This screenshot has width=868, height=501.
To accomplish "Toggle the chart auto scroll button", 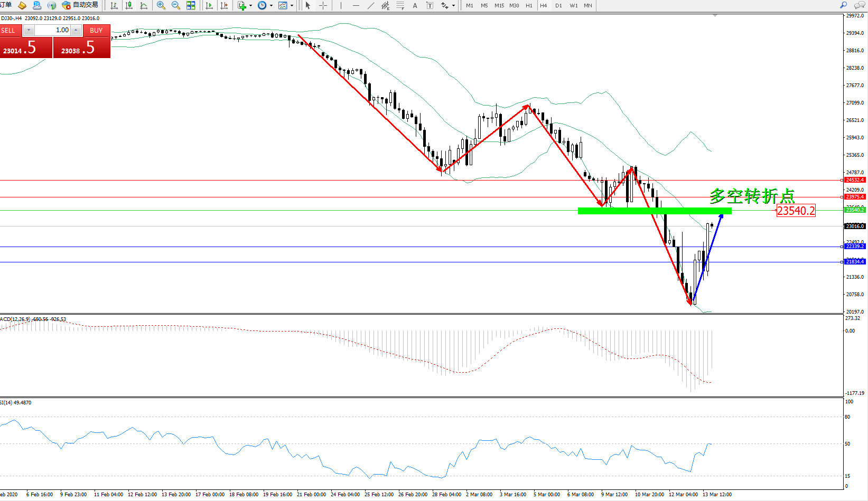I will click(x=209, y=5).
